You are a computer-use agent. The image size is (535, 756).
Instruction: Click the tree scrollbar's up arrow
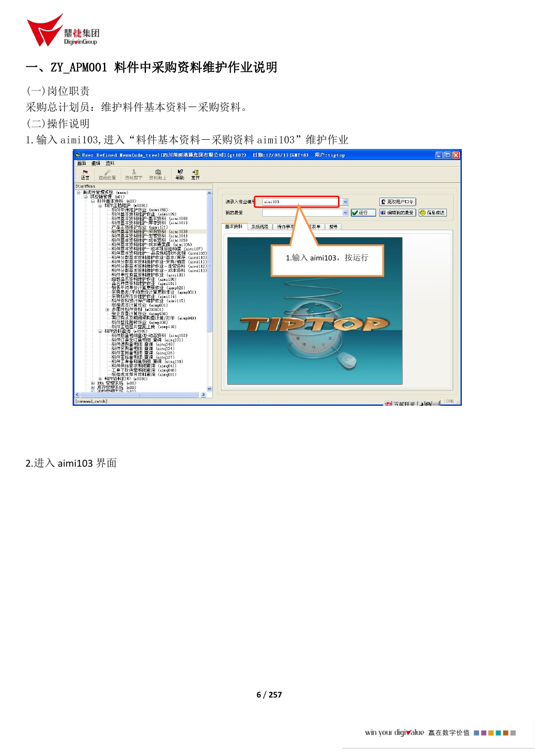[209, 192]
